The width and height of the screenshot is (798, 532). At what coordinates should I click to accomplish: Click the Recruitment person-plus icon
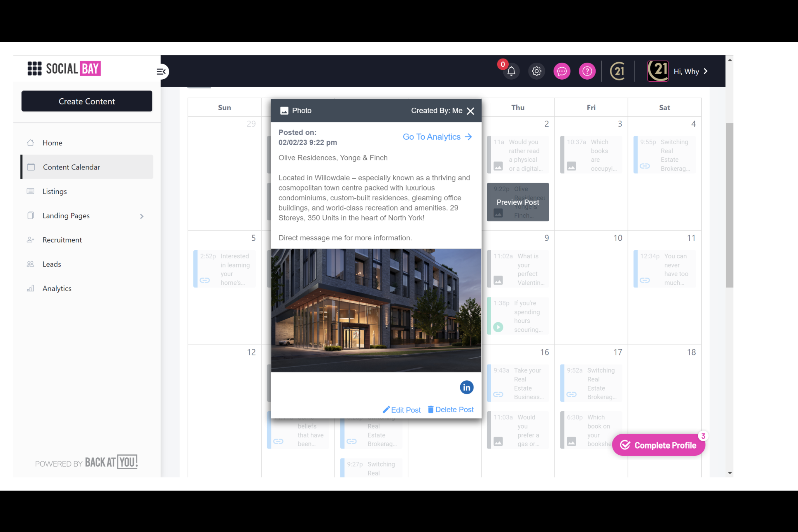[x=31, y=239]
